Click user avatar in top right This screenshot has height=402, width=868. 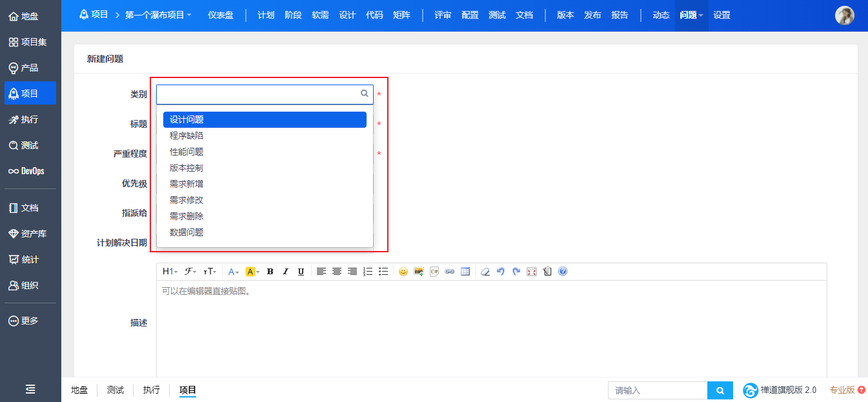coord(845,15)
